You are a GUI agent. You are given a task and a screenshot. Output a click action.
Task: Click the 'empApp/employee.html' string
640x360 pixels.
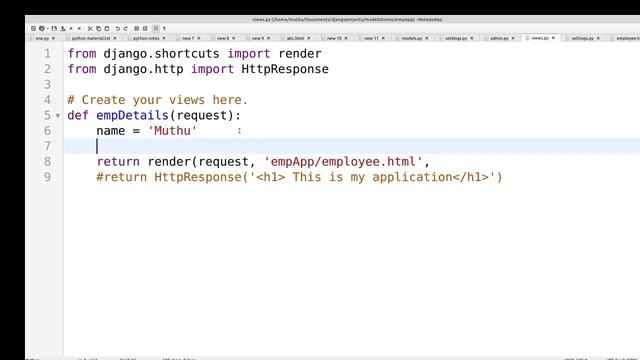[343, 162]
